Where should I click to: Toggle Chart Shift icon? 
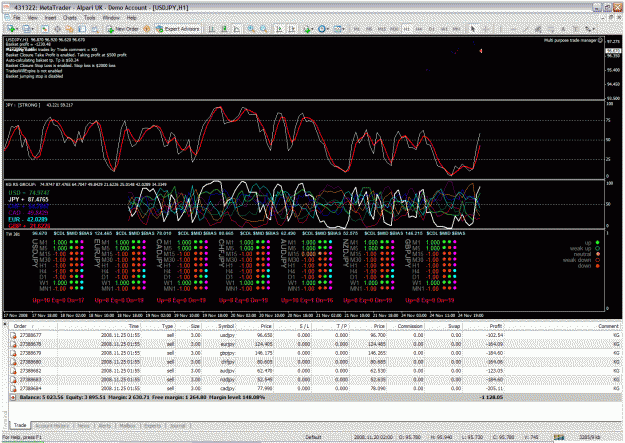pyautogui.click(x=292, y=29)
